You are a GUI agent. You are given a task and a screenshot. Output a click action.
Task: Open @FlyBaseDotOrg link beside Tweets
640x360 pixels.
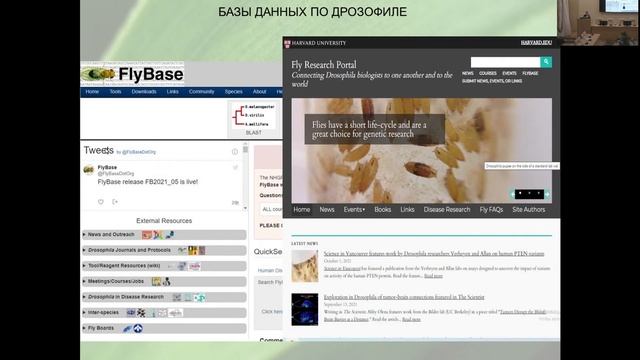(x=136, y=152)
